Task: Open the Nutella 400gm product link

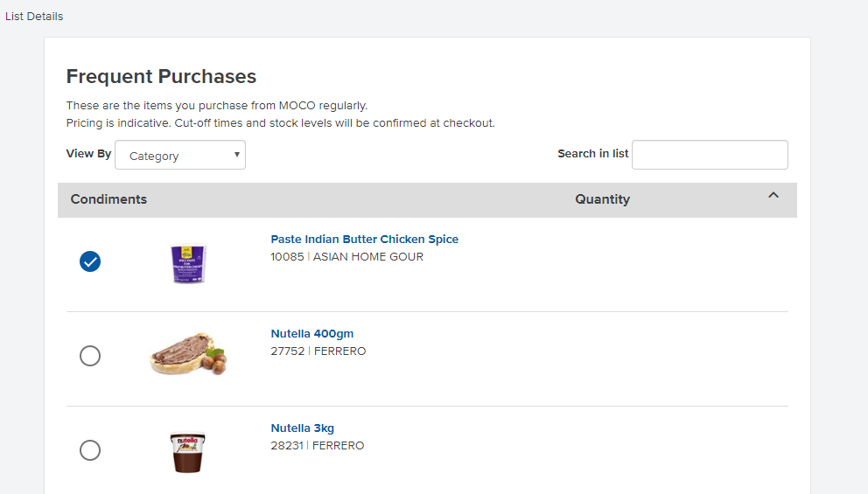Action: [312, 334]
